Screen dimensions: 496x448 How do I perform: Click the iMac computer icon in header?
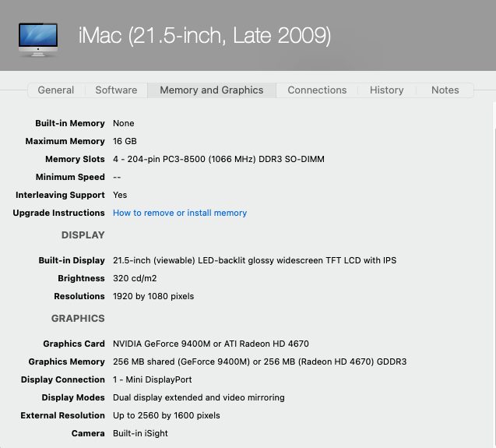pos(38,40)
